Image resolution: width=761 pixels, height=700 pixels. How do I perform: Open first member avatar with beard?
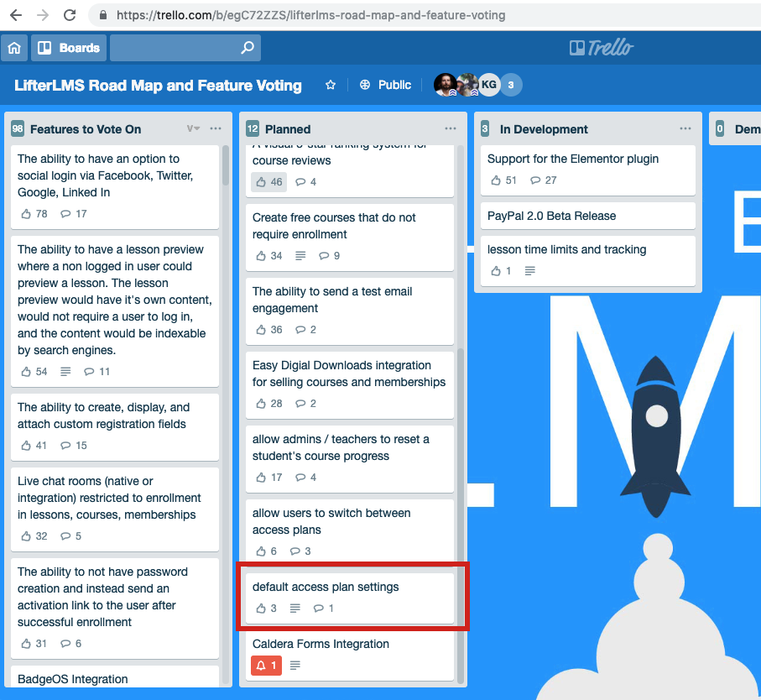click(x=445, y=85)
